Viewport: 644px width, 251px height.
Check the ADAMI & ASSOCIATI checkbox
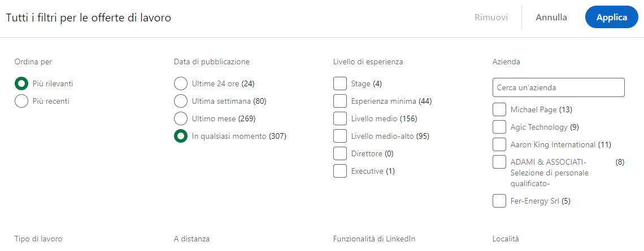[x=499, y=161]
